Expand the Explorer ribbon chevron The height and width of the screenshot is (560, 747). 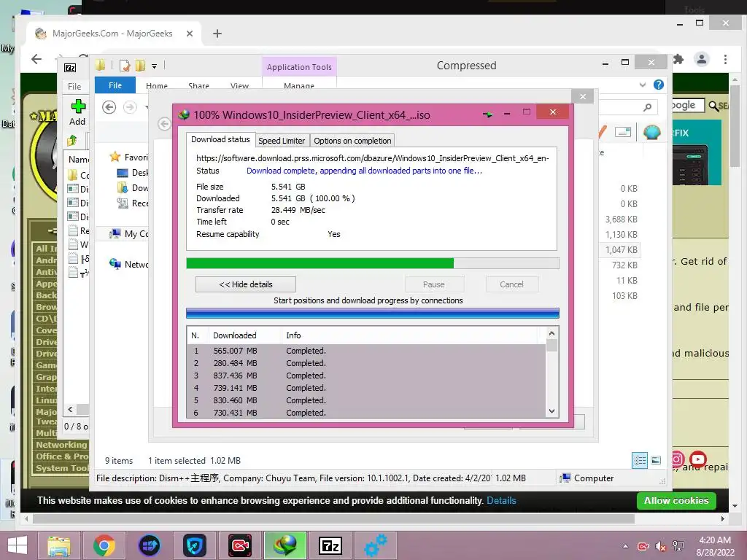pos(642,85)
